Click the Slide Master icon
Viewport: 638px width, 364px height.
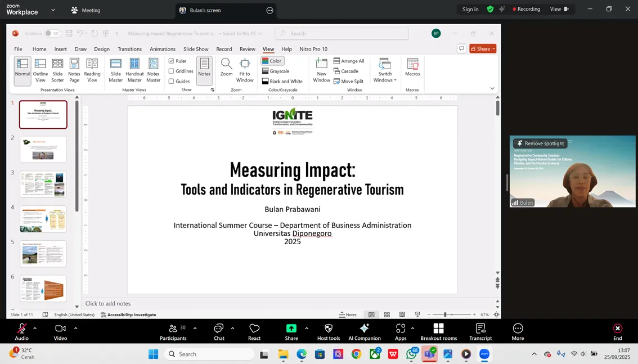(115, 70)
